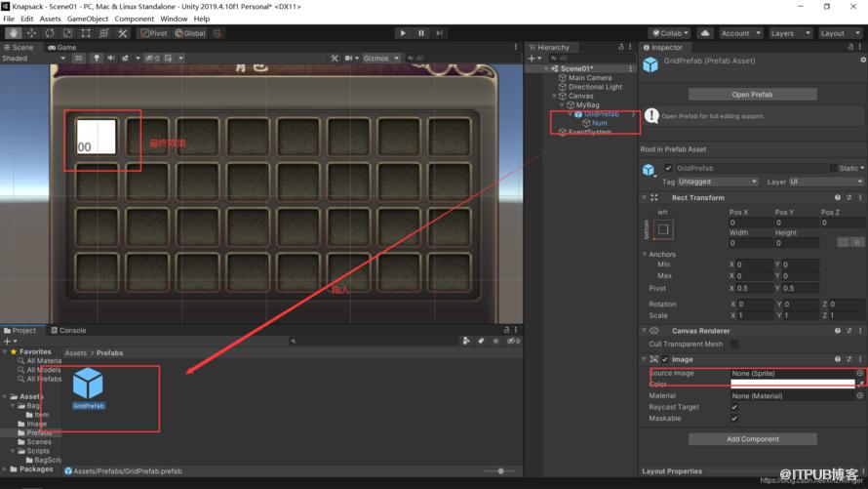Select the Move tool

[x=31, y=33]
